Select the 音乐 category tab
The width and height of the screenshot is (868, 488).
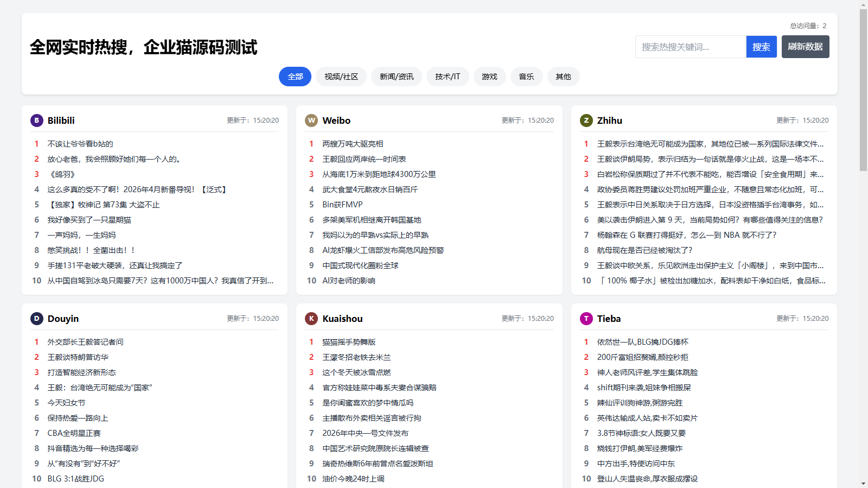coord(526,77)
